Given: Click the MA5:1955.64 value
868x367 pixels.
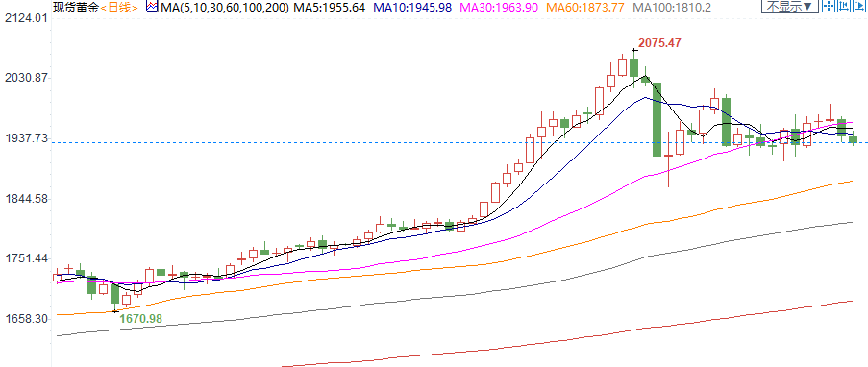Looking at the screenshot, I should click(x=330, y=7).
